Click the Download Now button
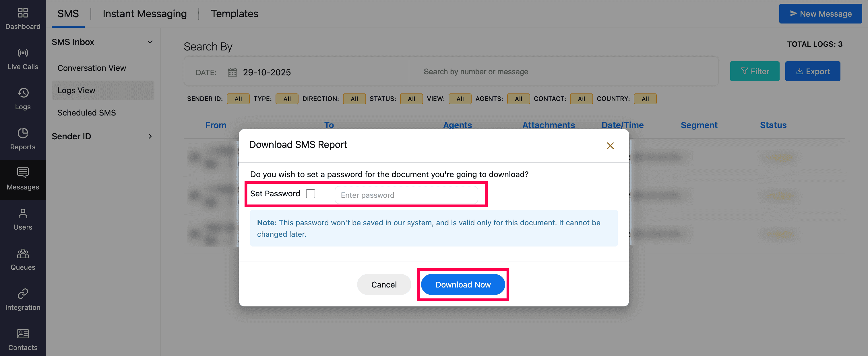 tap(463, 285)
